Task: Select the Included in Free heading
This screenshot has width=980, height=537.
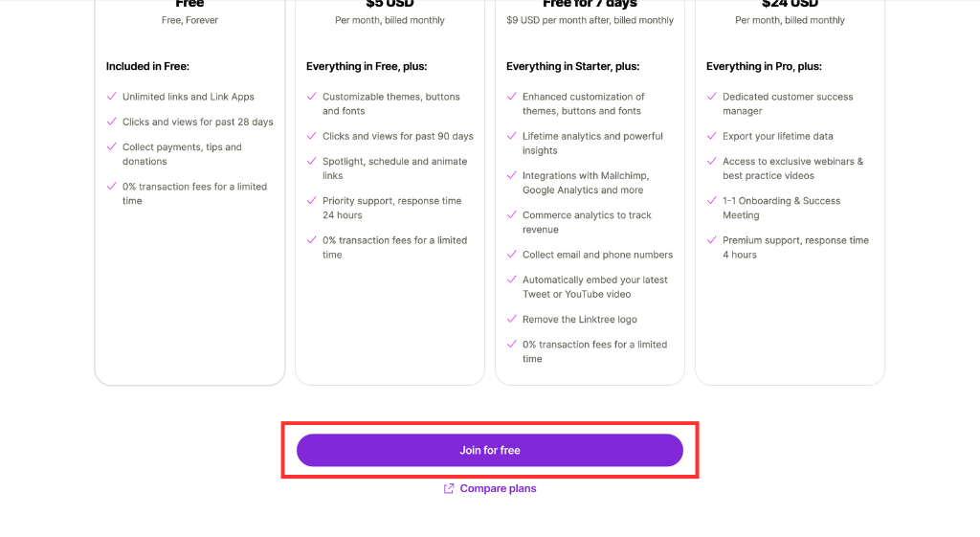Action: point(147,66)
